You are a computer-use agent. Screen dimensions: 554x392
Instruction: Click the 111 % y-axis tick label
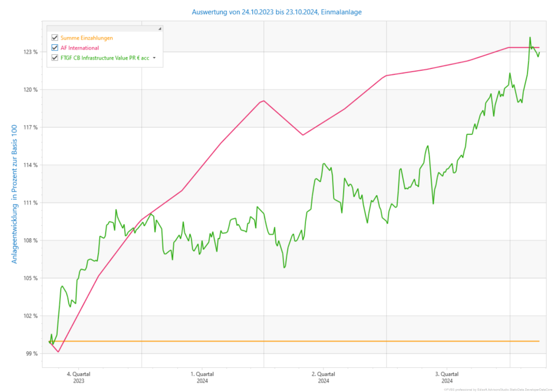[x=30, y=203]
